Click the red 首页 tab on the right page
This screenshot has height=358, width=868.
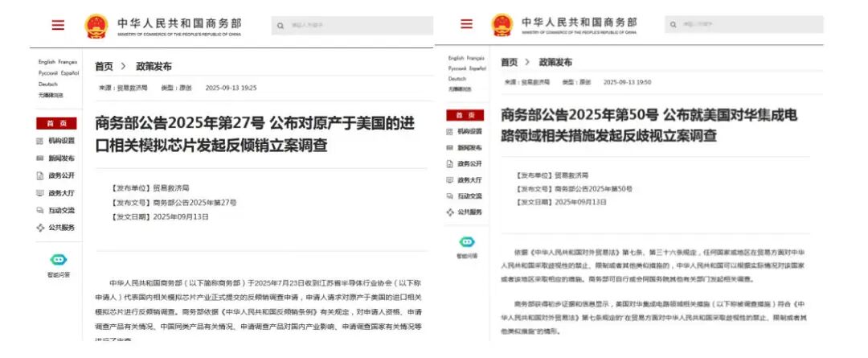click(x=466, y=115)
